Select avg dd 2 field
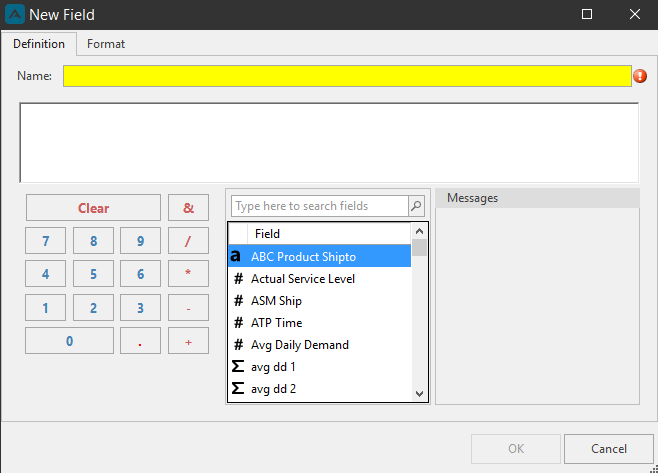 click(319, 389)
